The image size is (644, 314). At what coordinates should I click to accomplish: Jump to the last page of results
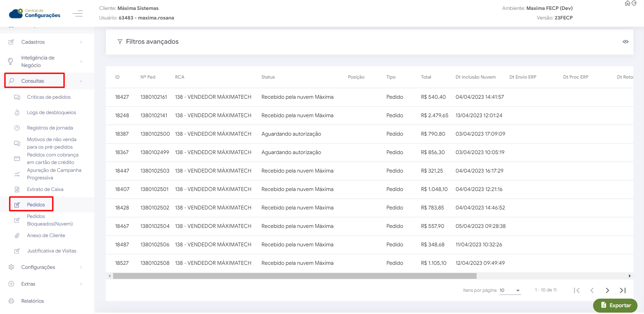pyautogui.click(x=622, y=290)
